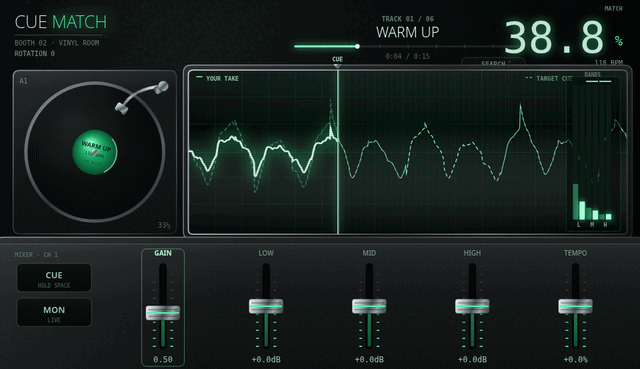Click the partially hidden SEARCH button

(x=493, y=62)
